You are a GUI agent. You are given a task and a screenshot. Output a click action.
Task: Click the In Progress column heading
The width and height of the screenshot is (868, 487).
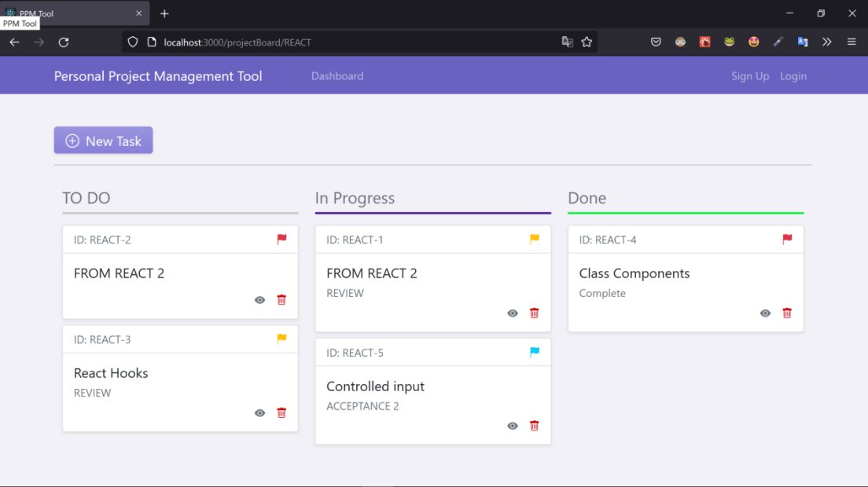[x=355, y=198]
